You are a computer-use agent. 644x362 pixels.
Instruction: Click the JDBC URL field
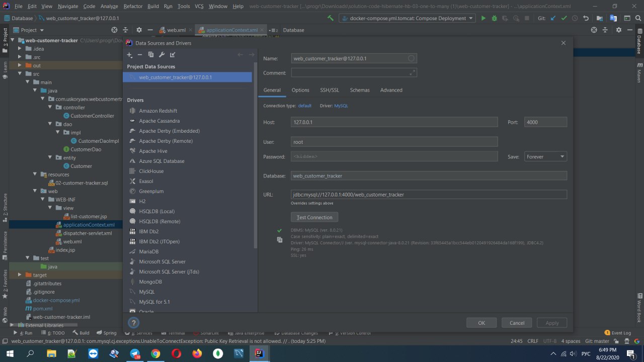coord(429,194)
